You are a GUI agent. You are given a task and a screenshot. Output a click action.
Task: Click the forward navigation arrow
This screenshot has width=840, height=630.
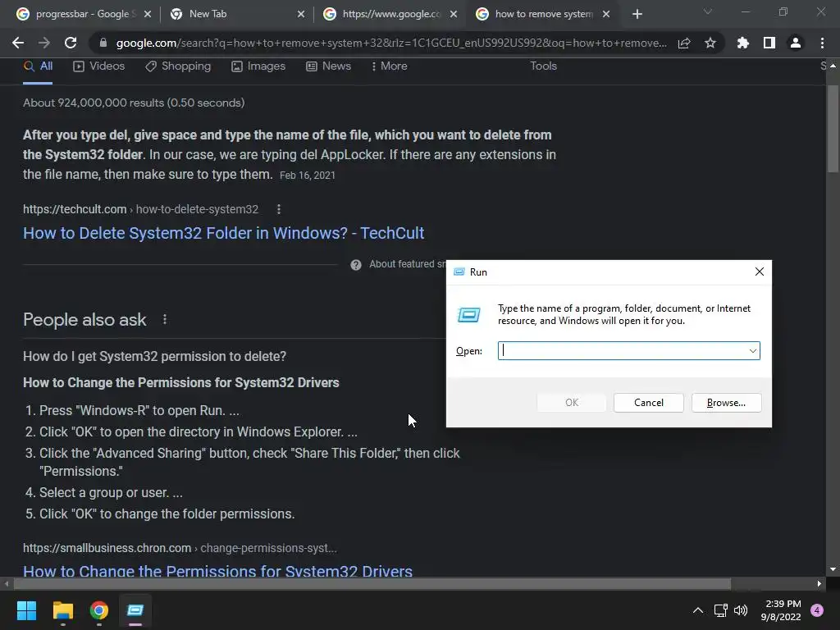(x=44, y=43)
